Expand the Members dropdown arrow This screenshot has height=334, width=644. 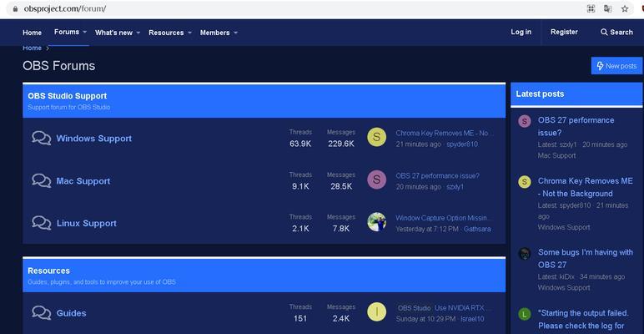[235, 33]
